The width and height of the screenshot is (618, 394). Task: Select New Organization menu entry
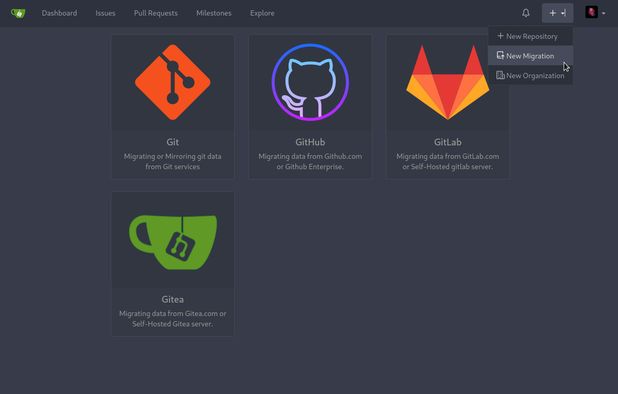click(x=531, y=75)
